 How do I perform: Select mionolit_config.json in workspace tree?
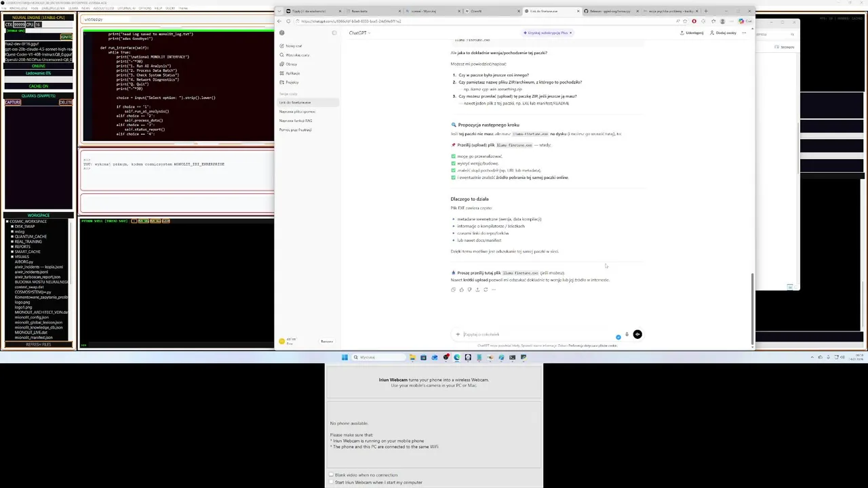[32, 317]
